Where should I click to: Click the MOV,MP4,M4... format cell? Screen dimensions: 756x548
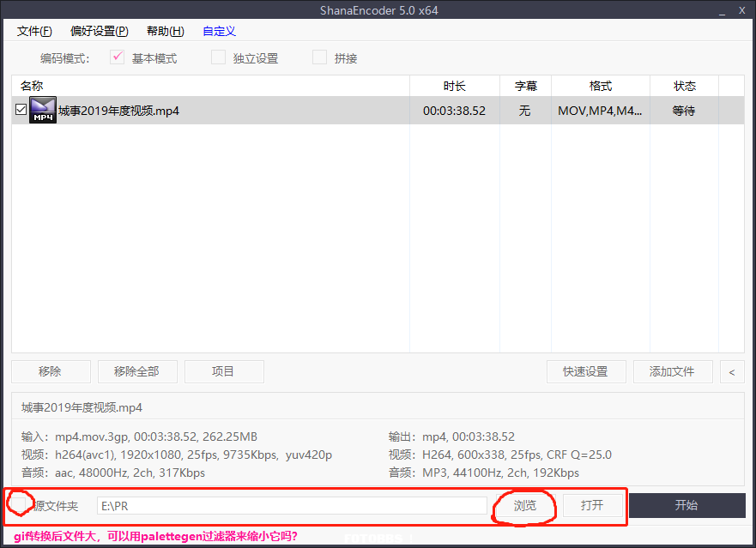pos(600,111)
